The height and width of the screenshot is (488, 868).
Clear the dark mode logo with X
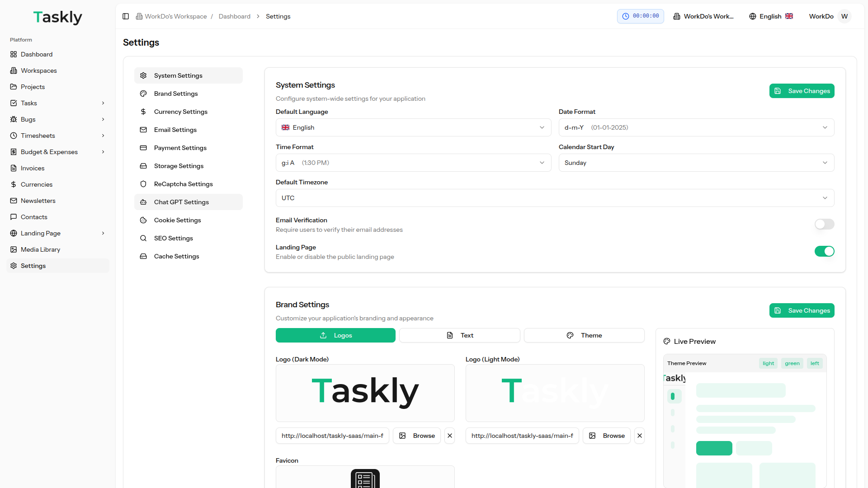[x=449, y=436]
